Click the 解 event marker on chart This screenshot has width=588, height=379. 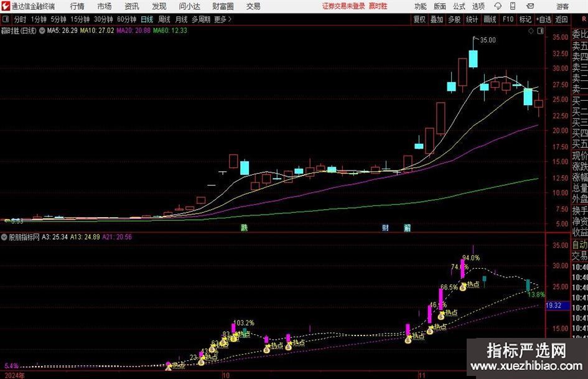[x=408, y=227]
